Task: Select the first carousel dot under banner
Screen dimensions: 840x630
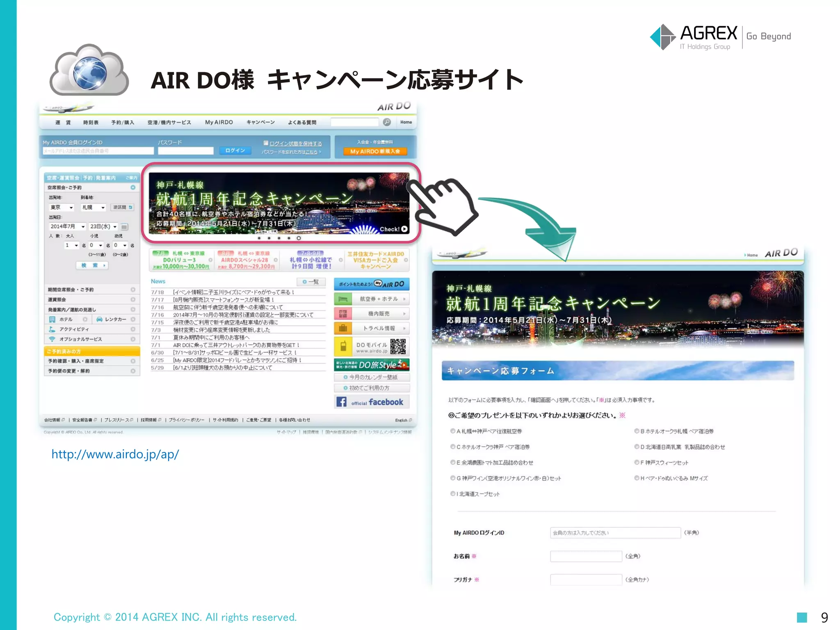Action: coord(259,238)
